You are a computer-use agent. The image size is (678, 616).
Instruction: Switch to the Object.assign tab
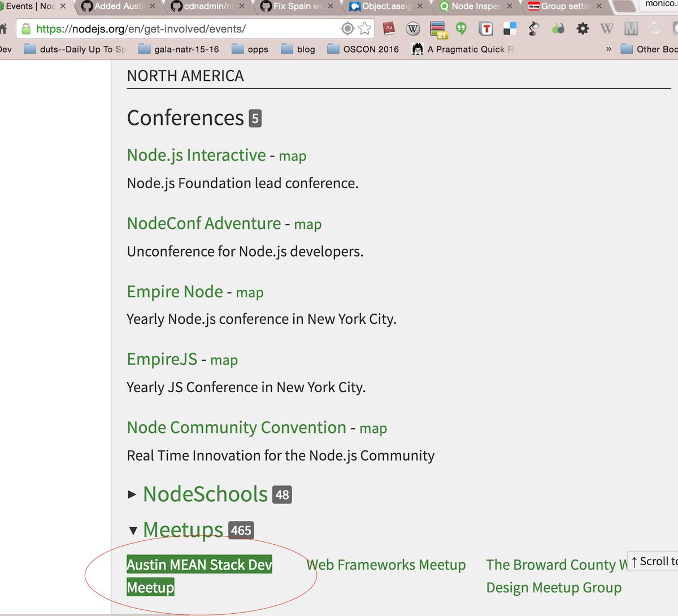[386, 6]
